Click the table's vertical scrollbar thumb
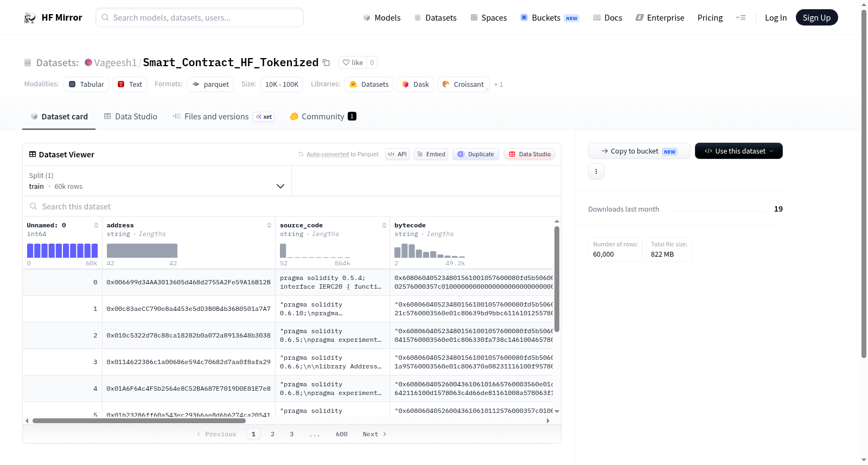Viewport: 868px width, 465px height. [x=557, y=279]
